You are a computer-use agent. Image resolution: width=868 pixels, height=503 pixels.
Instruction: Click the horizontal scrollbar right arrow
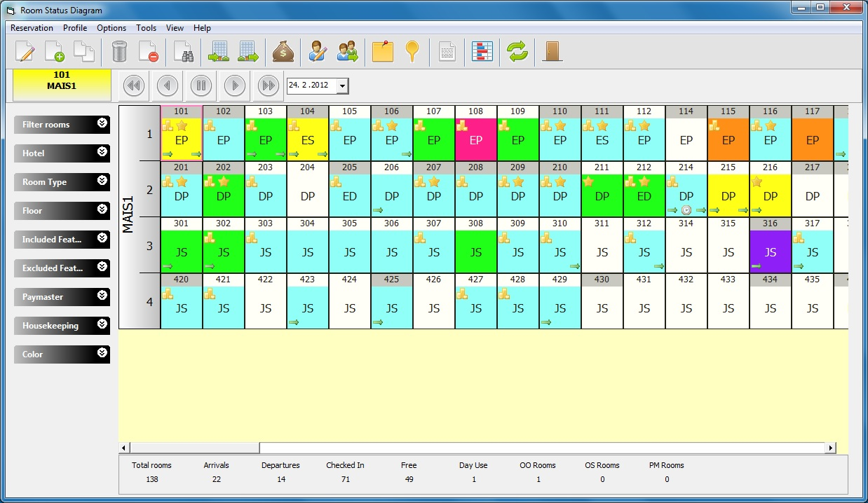click(x=831, y=448)
